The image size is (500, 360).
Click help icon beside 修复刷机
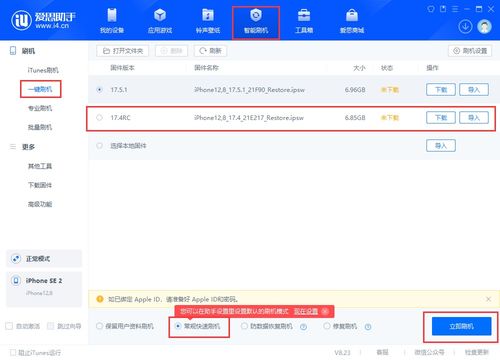click(x=368, y=327)
